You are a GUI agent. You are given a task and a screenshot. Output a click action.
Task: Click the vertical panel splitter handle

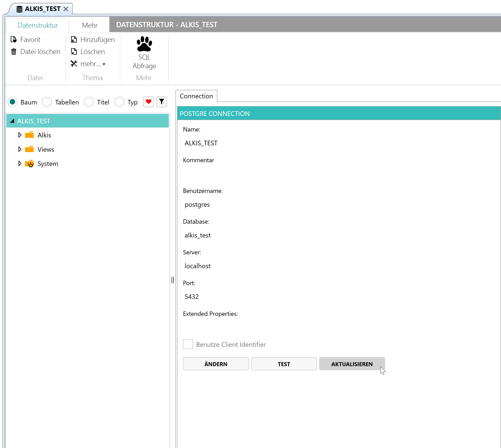tap(173, 280)
